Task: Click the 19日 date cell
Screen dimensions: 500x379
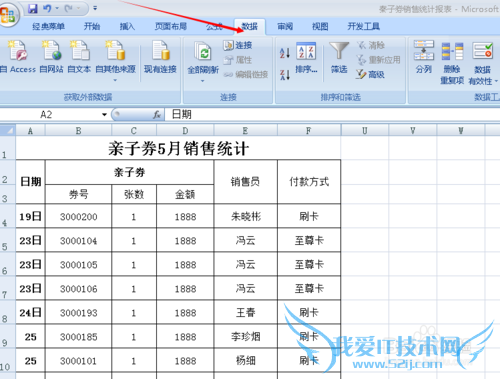Action: 30,216
